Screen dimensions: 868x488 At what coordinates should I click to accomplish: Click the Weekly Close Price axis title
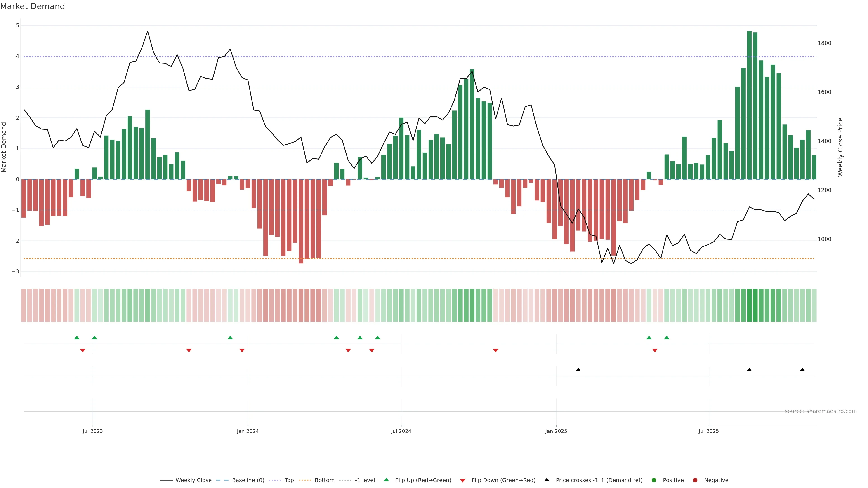click(840, 147)
